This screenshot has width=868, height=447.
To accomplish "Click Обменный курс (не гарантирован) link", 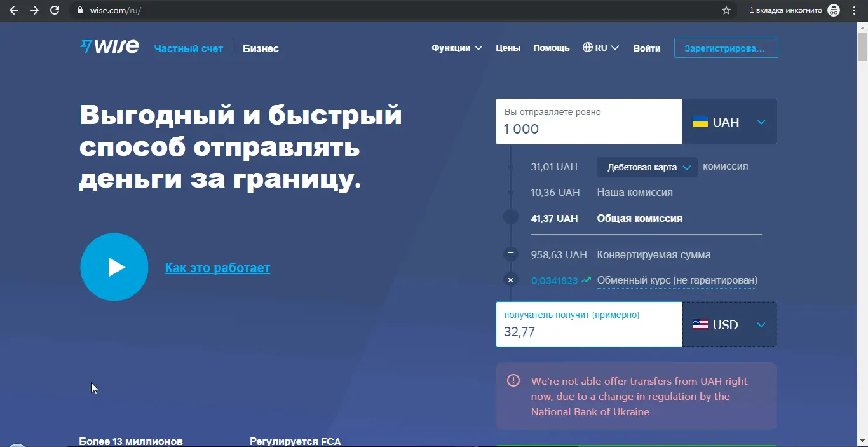I will [x=677, y=280].
